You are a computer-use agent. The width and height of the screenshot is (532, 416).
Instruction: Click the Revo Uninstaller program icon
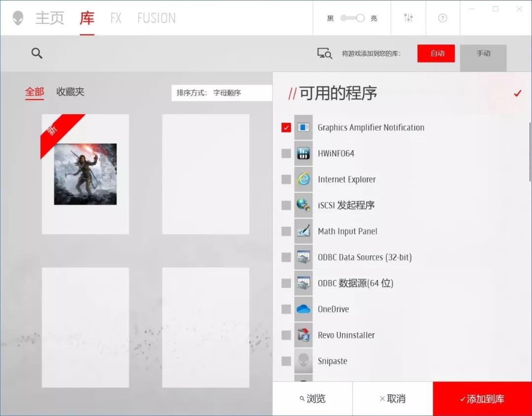point(303,335)
